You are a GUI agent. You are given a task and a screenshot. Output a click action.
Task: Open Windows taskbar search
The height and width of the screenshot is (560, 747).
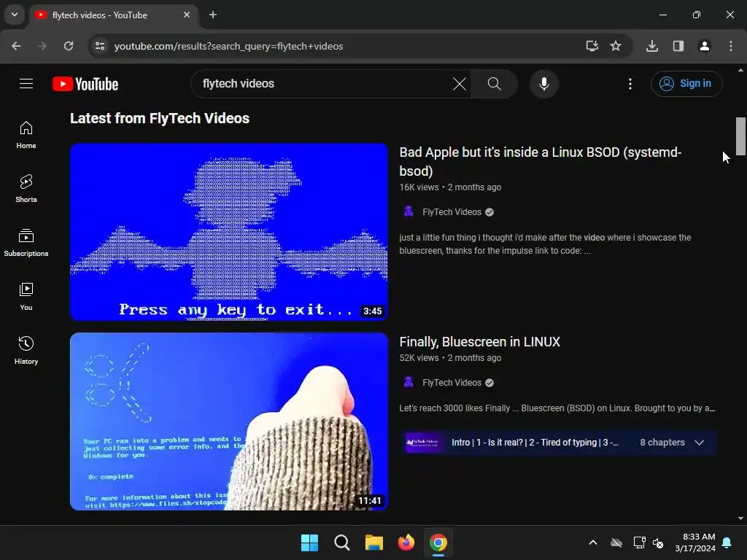tap(341, 542)
